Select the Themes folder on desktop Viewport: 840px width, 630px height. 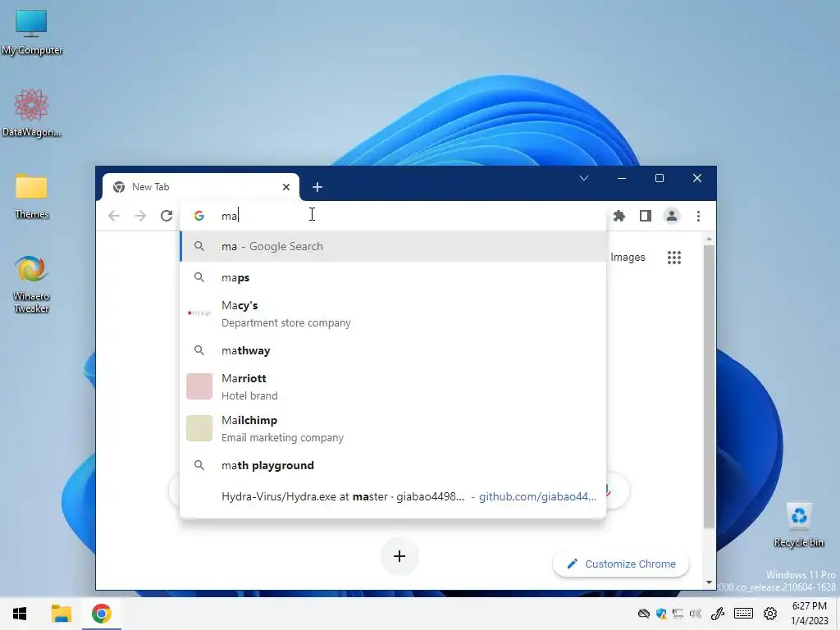(31, 197)
